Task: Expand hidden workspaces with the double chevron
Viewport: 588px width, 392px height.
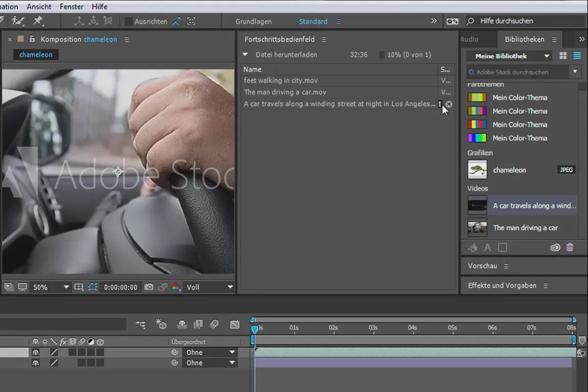Action: pyautogui.click(x=434, y=21)
